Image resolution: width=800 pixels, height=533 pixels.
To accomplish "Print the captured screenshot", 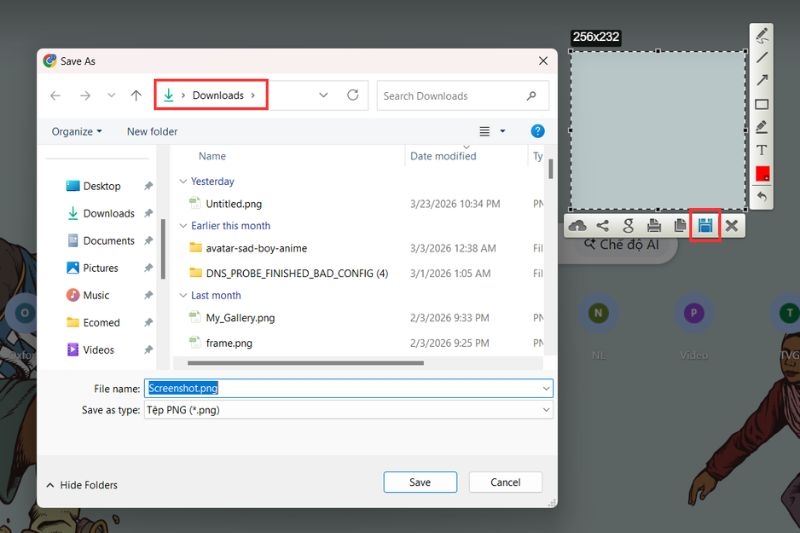I will (654, 225).
